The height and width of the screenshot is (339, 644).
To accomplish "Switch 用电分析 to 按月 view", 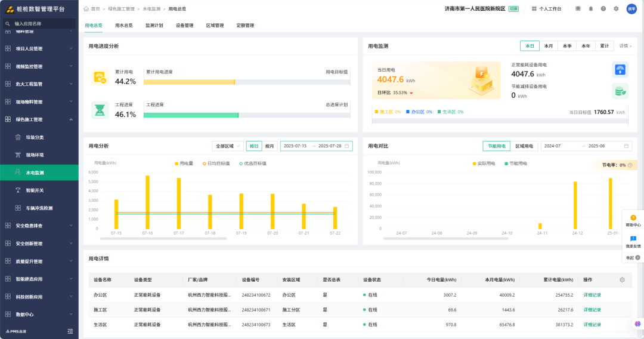I will point(270,146).
